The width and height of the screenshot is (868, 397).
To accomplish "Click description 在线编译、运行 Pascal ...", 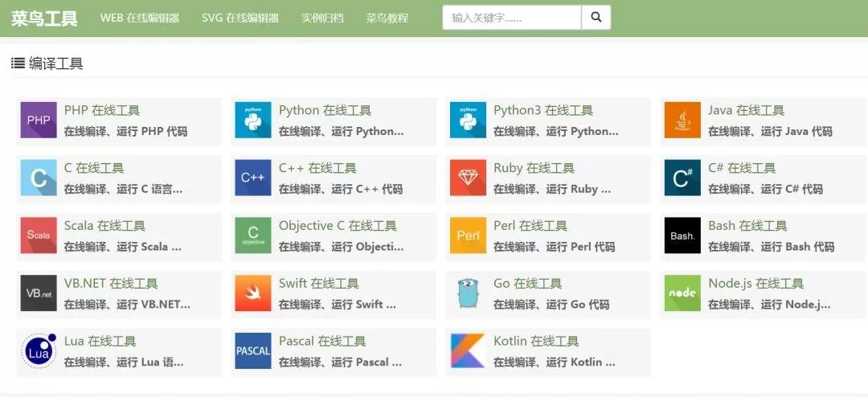I will pos(341,362).
